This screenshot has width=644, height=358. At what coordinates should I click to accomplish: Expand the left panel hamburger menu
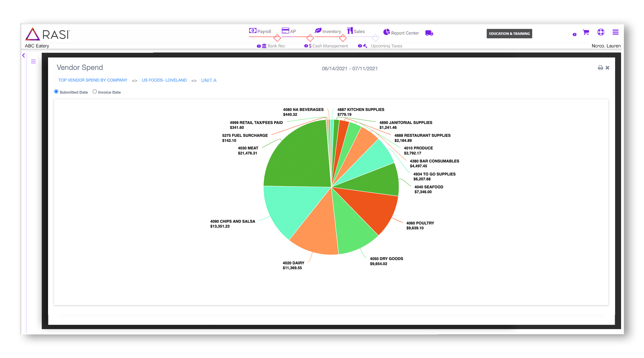click(33, 62)
